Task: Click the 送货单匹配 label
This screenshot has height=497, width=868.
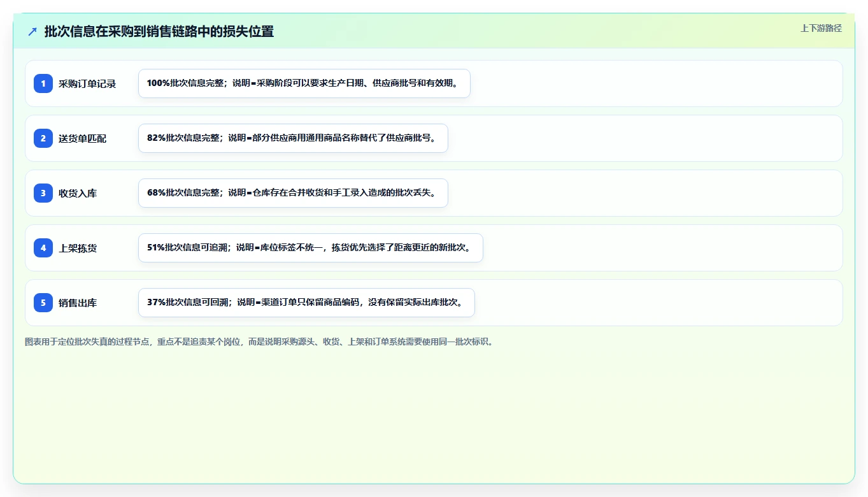Action: tap(83, 138)
